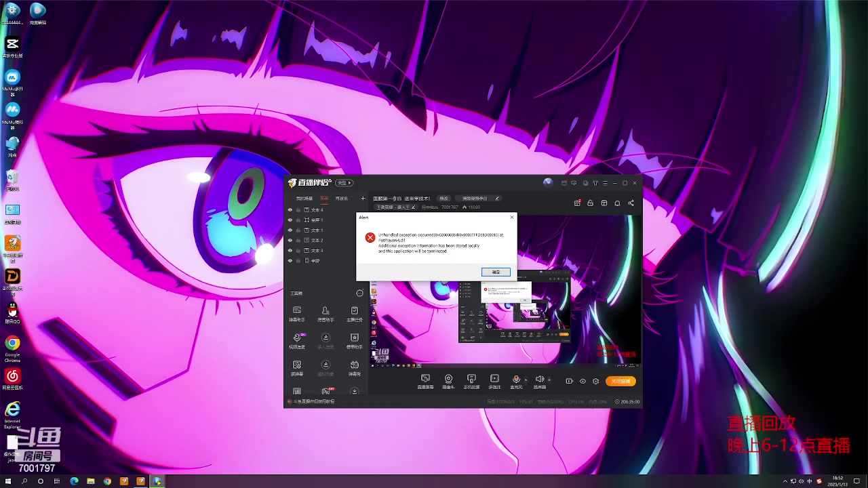This screenshot has height=488, width=868.
Task: Open the mail icon in title bar
Action: tap(564, 183)
